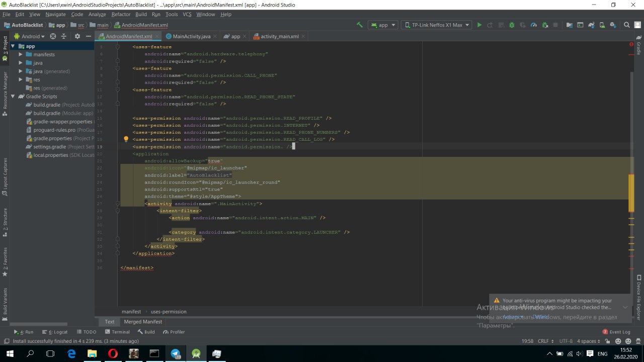Open the Refactor menu
Viewport: 644px width, 362px height.
(121, 15)
